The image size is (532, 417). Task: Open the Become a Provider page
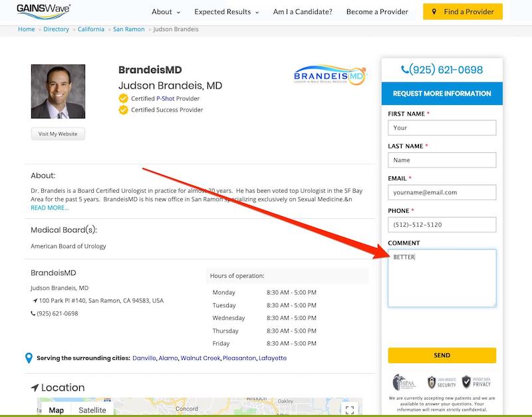[x=377, y=12]
